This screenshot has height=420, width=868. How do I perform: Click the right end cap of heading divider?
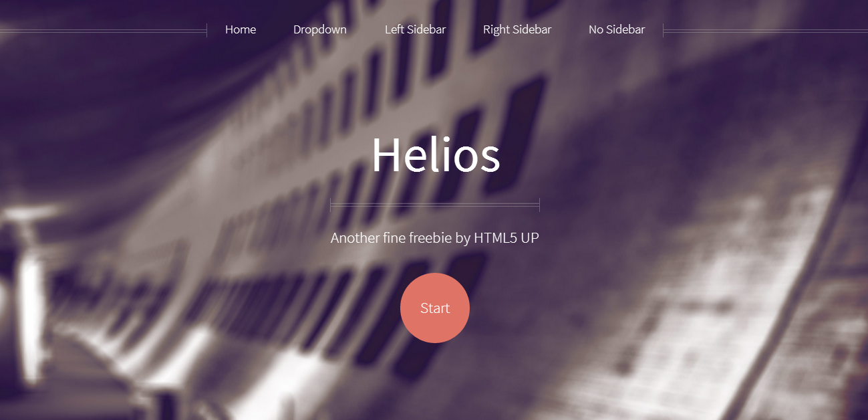click(x=539, y=205)
